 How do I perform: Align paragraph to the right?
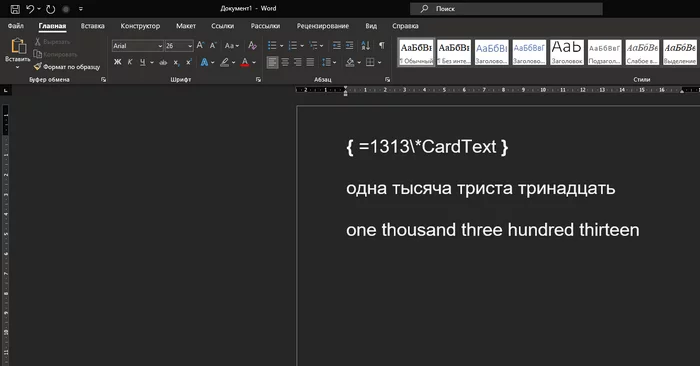(297, 62)
